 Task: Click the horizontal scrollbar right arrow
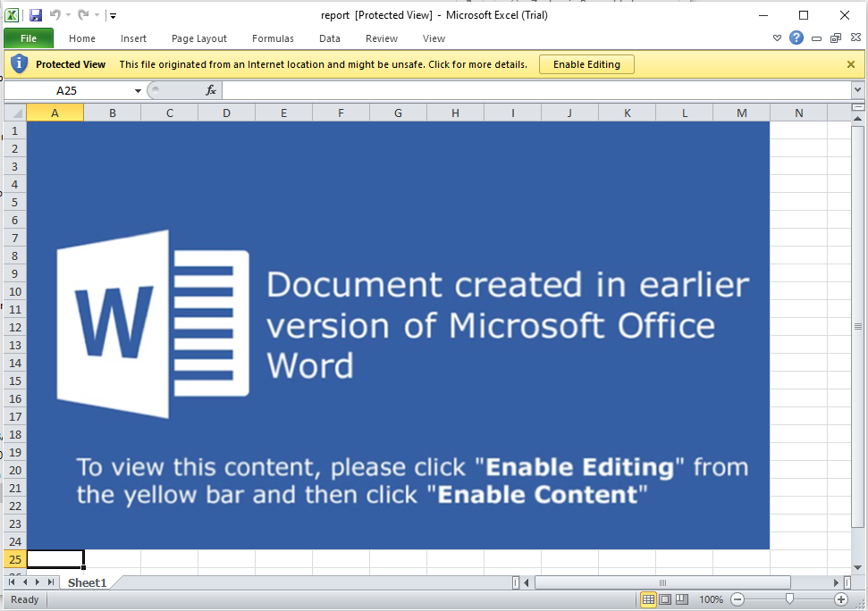[x=836, y=582]
